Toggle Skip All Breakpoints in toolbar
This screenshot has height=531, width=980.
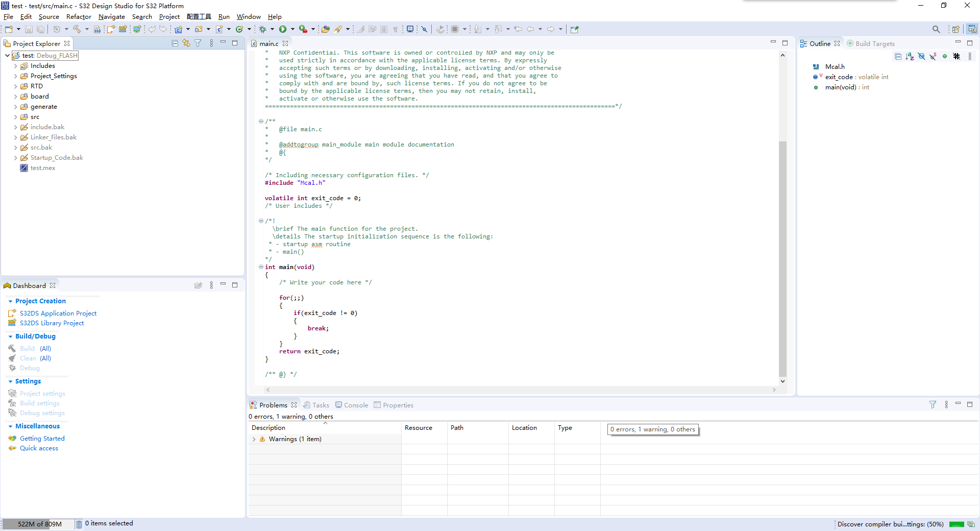pyautogui.click(x=424, y=29)
